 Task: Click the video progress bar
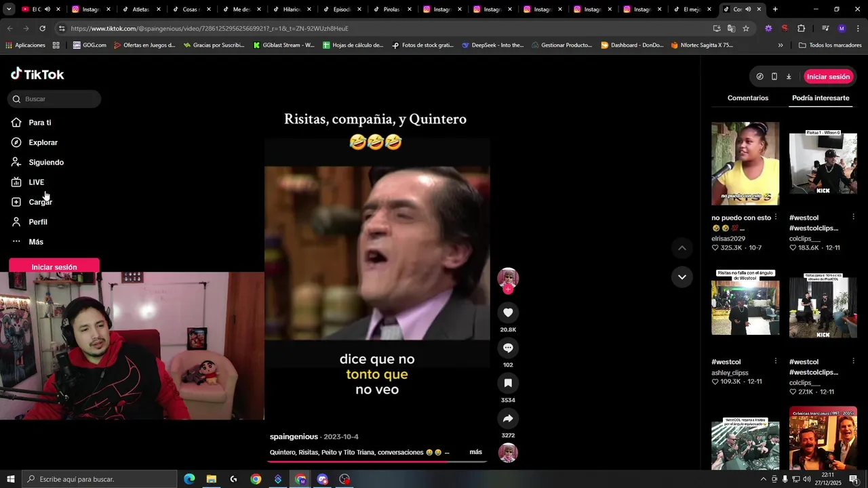[377, 462]
